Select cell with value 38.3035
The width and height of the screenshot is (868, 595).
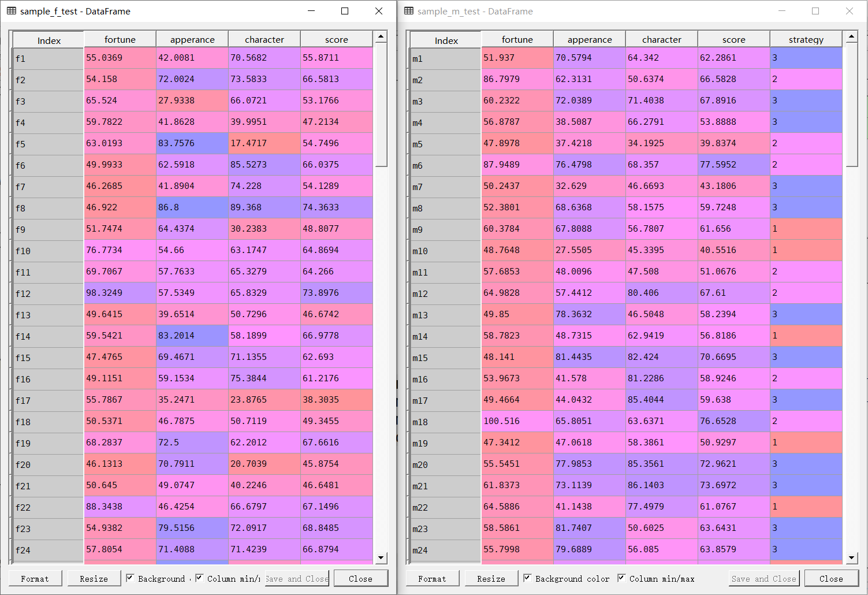coord(337,400)
